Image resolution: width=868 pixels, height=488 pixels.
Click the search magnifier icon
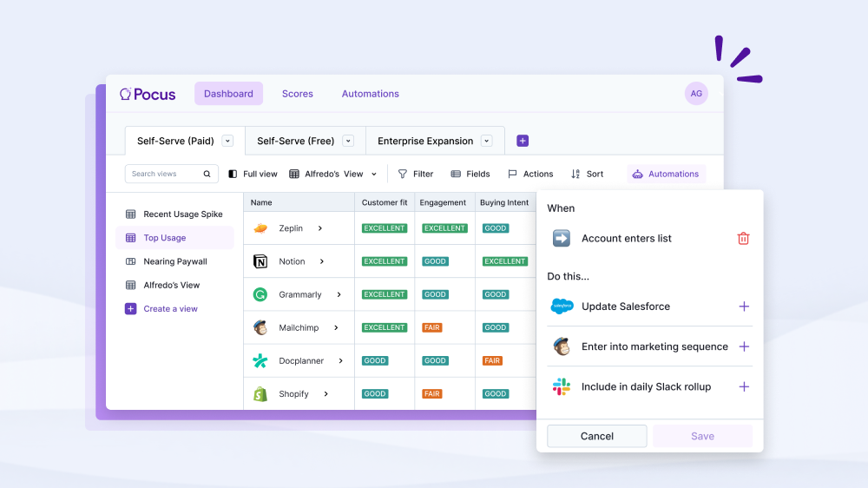(207, 174)
